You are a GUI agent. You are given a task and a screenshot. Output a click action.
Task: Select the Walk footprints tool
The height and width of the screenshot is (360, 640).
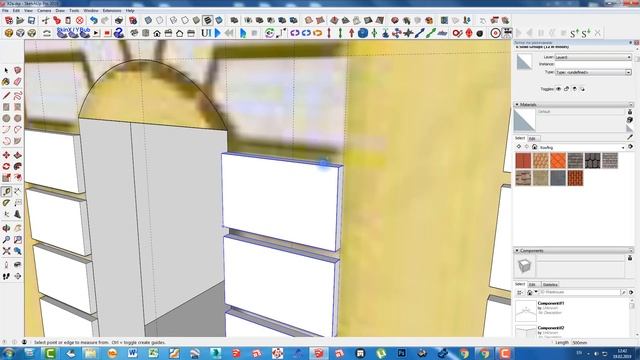coord(6,276)
